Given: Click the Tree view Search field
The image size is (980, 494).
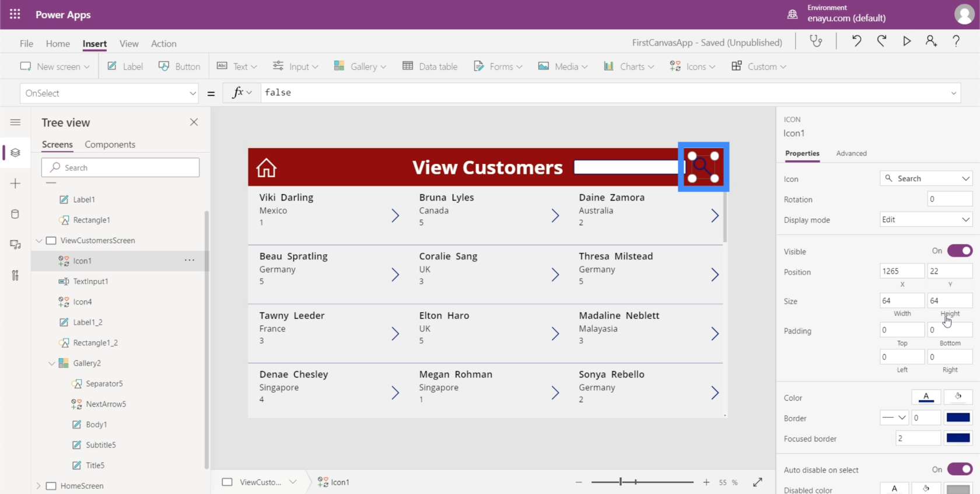Looking at the screenshot, I should click(x=120, y=167).
